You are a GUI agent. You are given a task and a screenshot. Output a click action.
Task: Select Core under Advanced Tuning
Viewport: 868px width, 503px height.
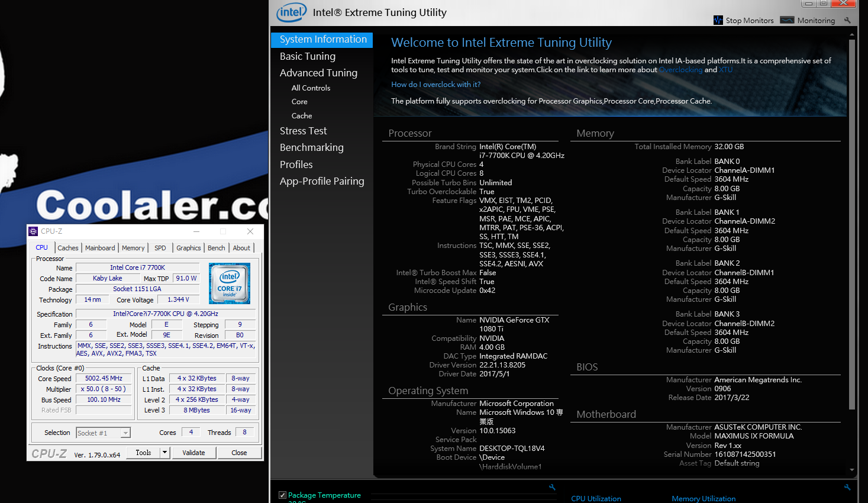click(x=299, y=102)
